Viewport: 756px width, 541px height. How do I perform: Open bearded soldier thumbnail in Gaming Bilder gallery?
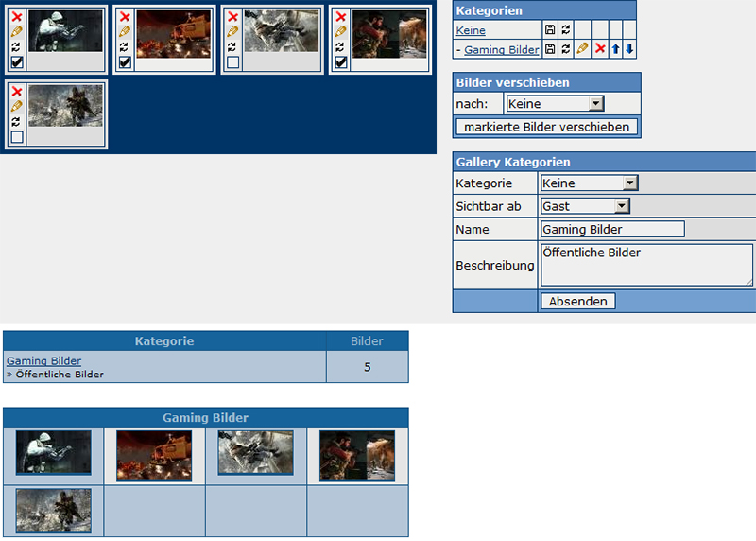tap(357, 456)
